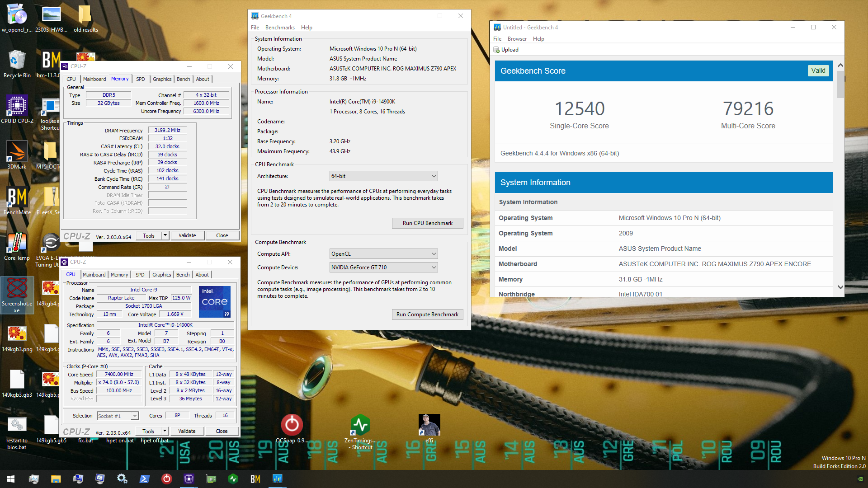The image size is (868, 488).
Task: Click Close button in lower CPU-Z window
Action: click(x=222, y=431)
